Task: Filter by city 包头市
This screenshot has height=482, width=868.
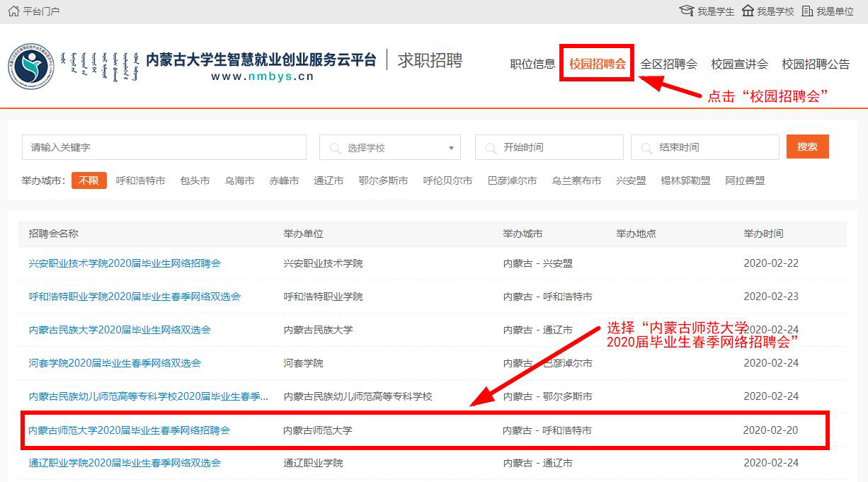Action: tap(195, 180)
